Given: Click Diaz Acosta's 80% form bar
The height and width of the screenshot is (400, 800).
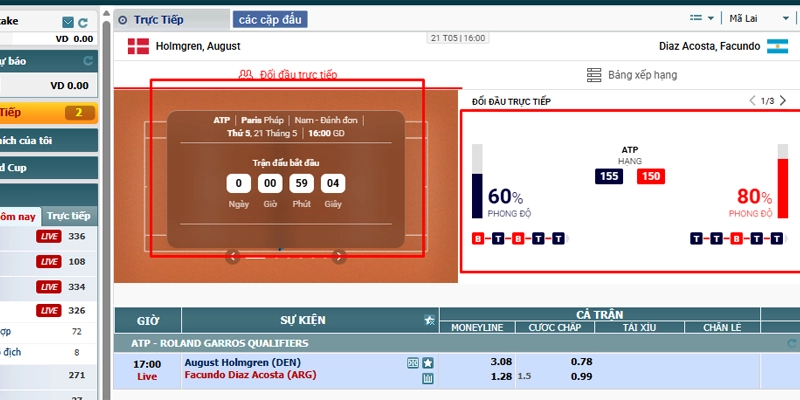Looking at the screenshot, I should (783, 181).
